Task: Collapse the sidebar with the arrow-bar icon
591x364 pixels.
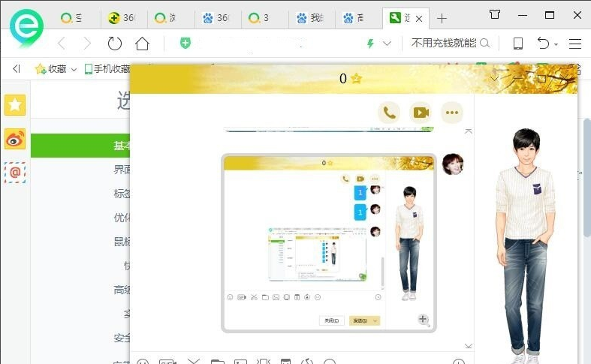Action: point(16,68)
